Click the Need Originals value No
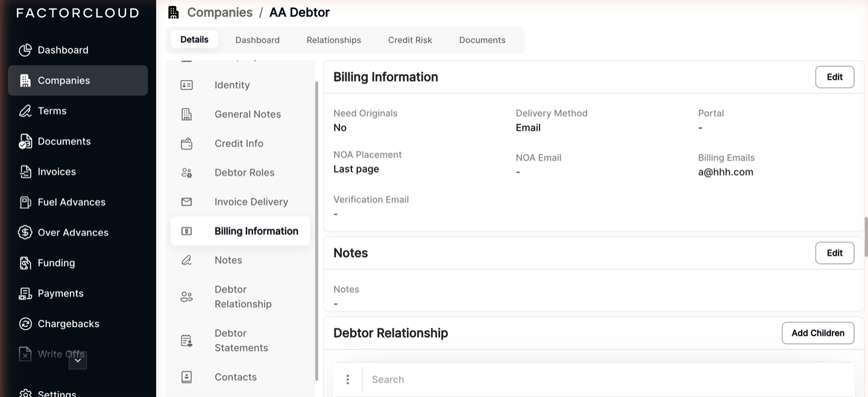Viewport: 868px width, 397px height. click(340, 128)
